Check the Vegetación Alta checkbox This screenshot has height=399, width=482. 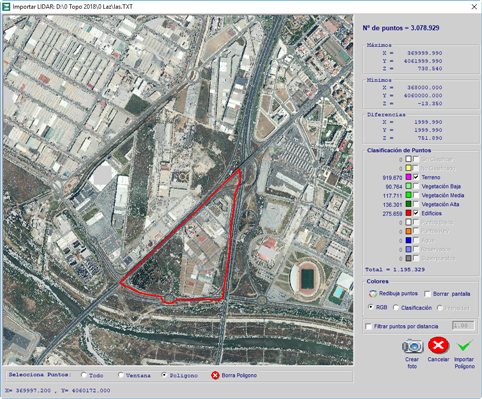pos(416,204)
